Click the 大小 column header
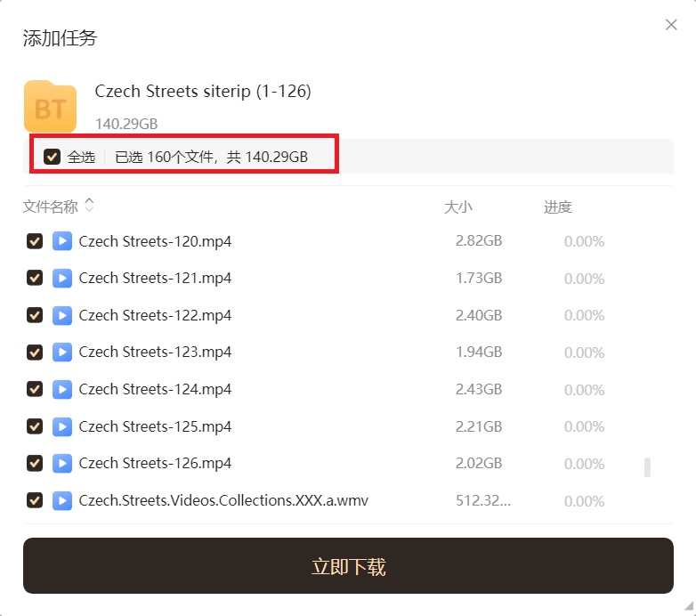696x616 pixels. click(x=457, y=207)
